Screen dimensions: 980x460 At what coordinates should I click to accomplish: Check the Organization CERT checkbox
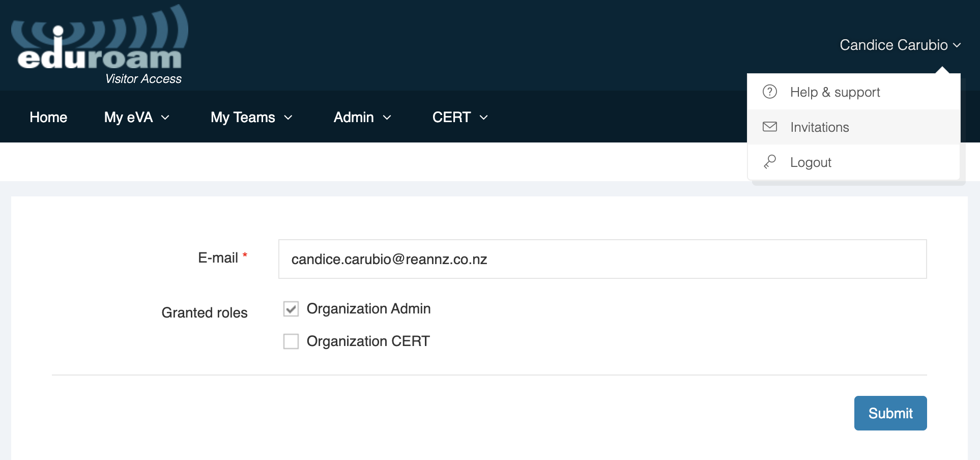291,341
